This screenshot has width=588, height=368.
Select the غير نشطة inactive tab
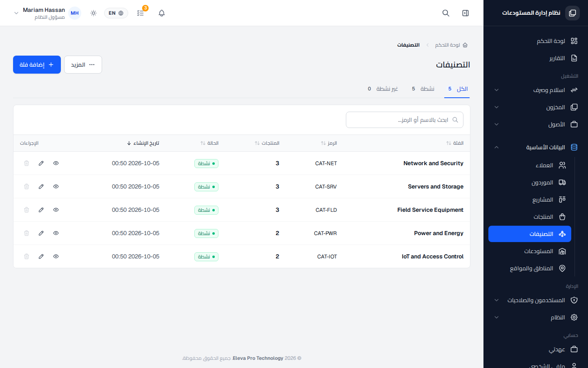[x=383, y=89]
